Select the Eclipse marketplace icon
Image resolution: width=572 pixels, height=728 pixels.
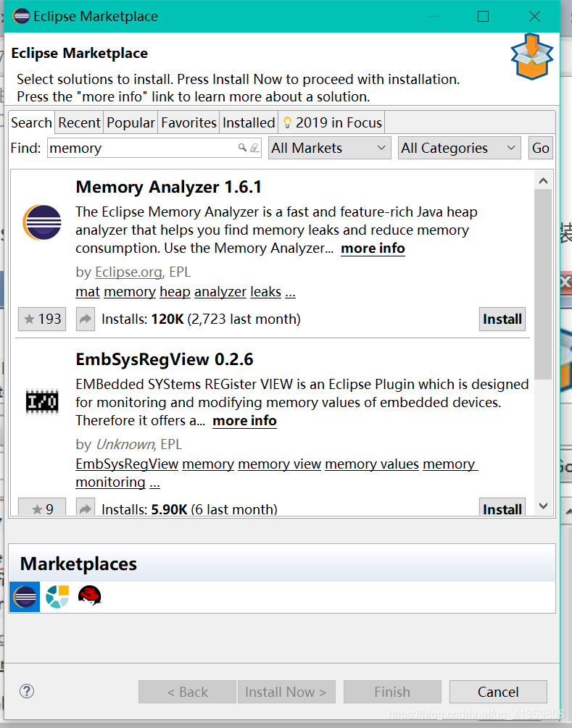[x=25, y=597]
